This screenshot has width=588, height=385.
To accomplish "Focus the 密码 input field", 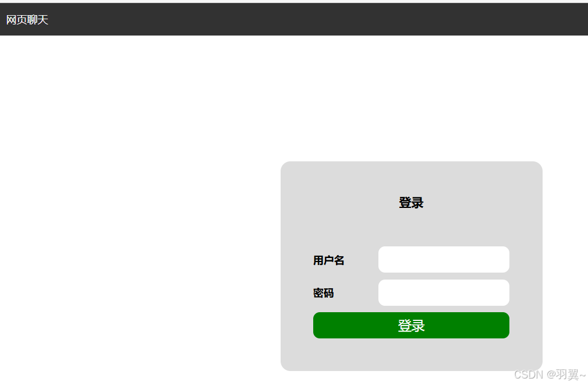I will pos(444,292).
